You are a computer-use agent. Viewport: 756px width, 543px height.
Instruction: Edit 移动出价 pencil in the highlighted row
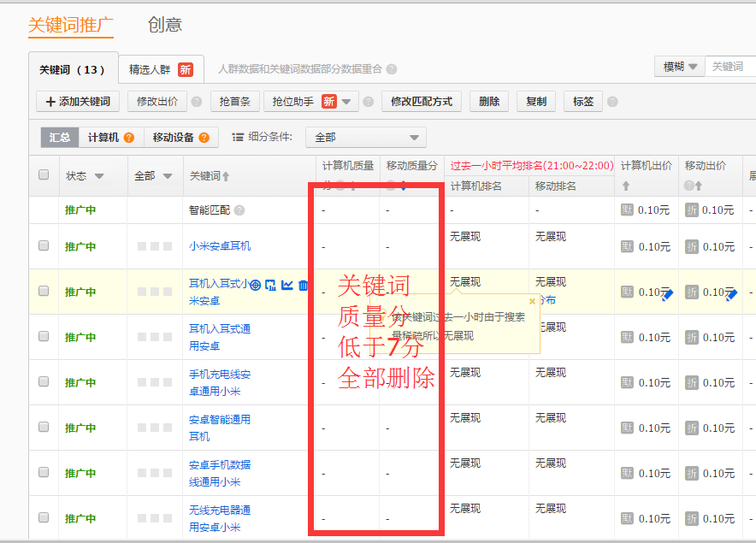(x=732, y=295)
